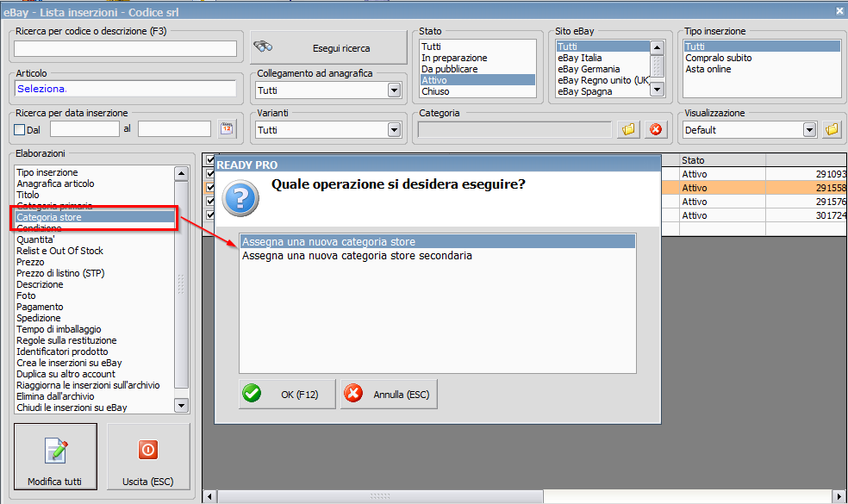Select In preparazione in Stato list

(x=454, y=58)
